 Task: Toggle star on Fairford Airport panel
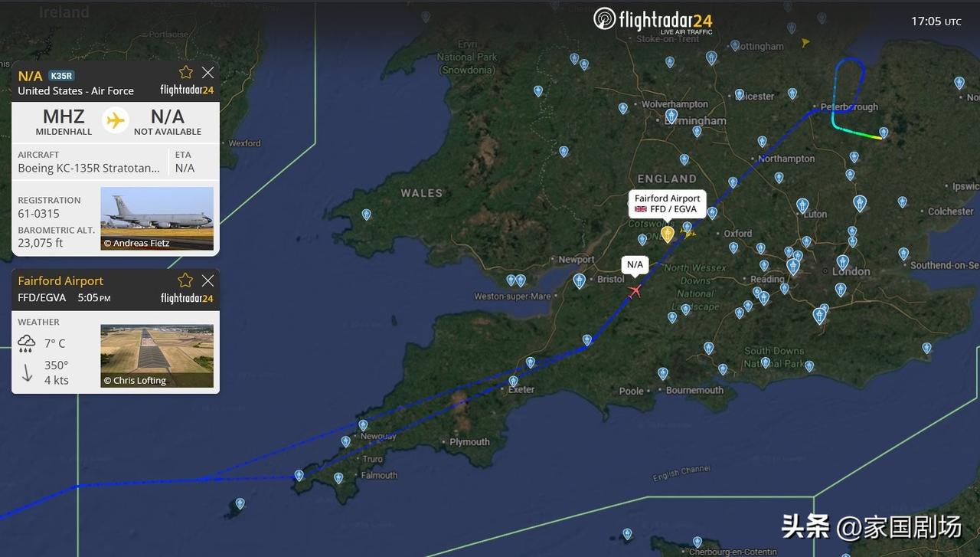click(x=185, y=280)
